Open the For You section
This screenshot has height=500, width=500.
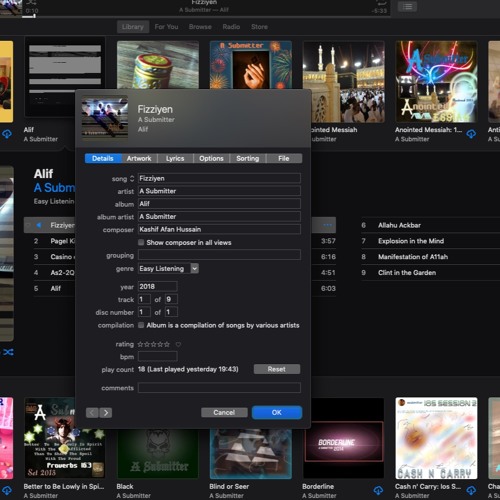click(x=166, y=27)
